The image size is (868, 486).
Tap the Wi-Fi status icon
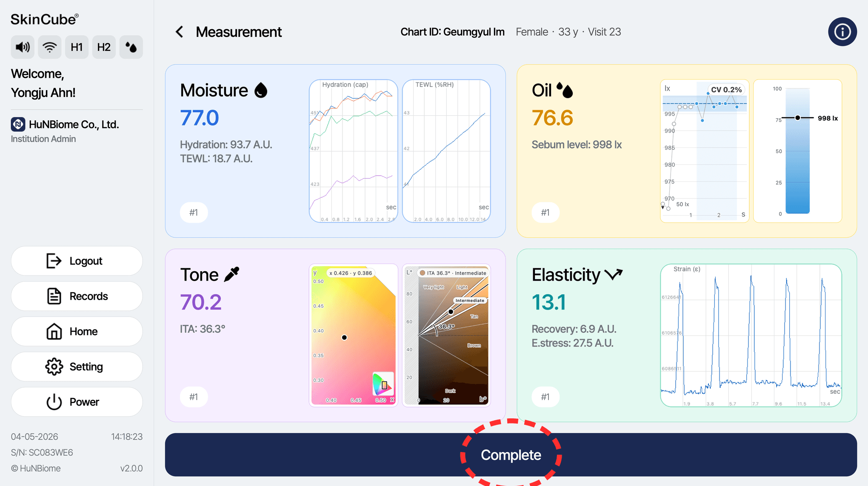pyautogui.click(x=50, y=47)
